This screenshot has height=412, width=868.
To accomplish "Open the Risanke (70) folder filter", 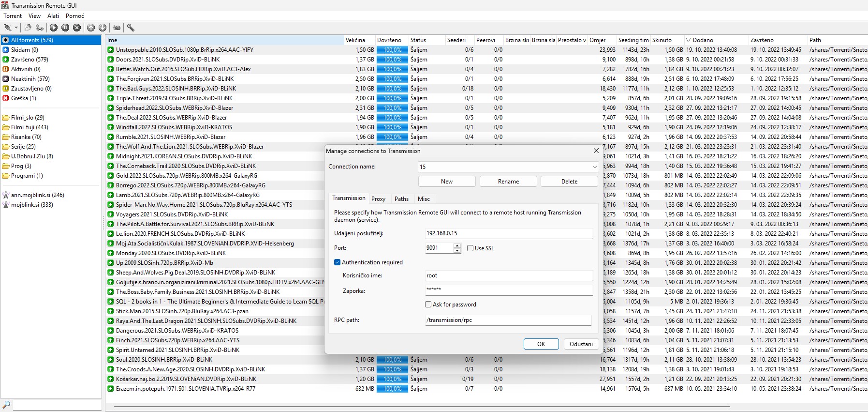I will point(51,137).
